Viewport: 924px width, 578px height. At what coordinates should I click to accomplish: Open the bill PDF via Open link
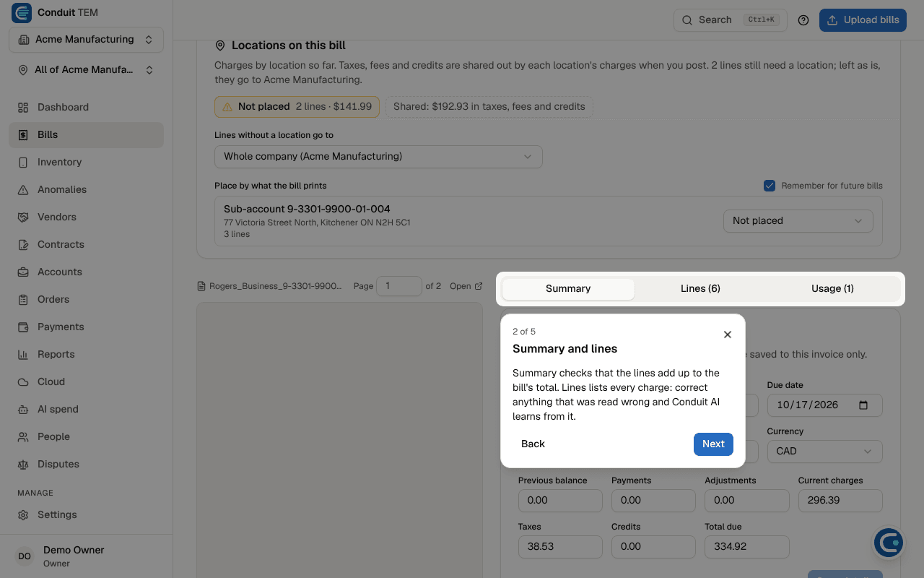click(466, 286)
